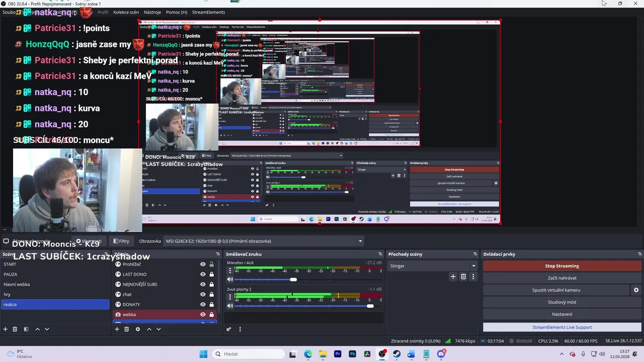Hide the NEJNOVĚJŠÍ SUBS source

pyautogui.click(x=203, y=284)
